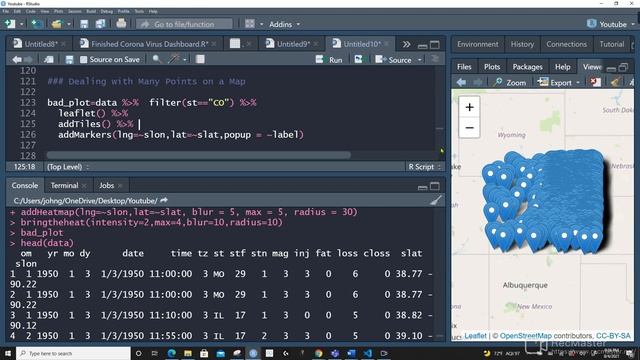Click the editor horizontal scrollbar

click(x=198, y=155)
